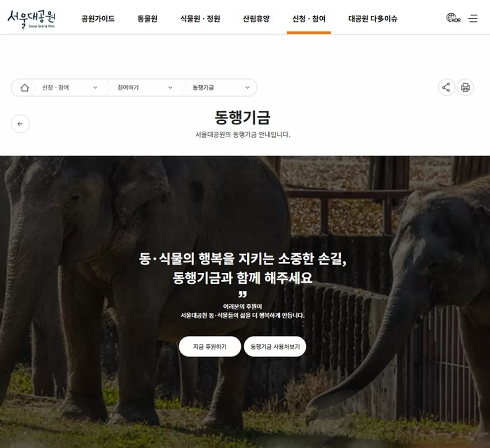Screen dimensions: 490x448
Task: Click the printer icon button
Action: [x=465, y=87]
